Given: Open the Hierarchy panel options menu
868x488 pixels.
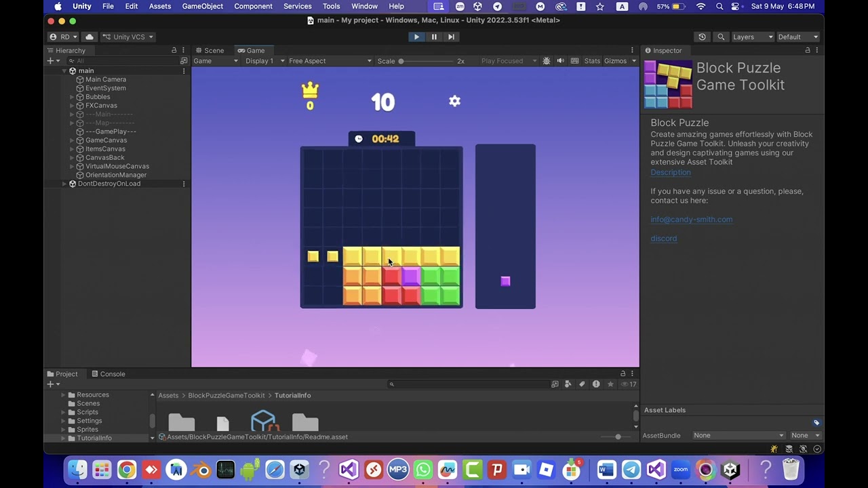Looking at the screenshot, I should pyautogui.click(x=183, y=50).
